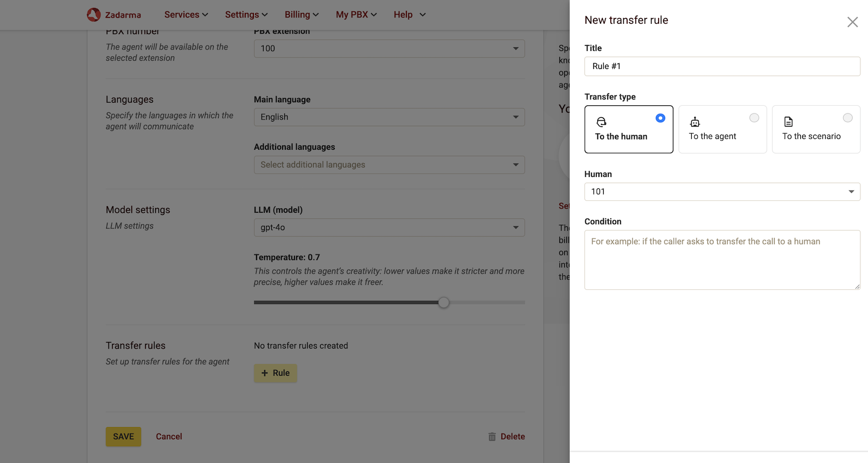Click the document icon in To the scenario
Viewport: 868px width, 463px height.
click(x=788, y=122)
